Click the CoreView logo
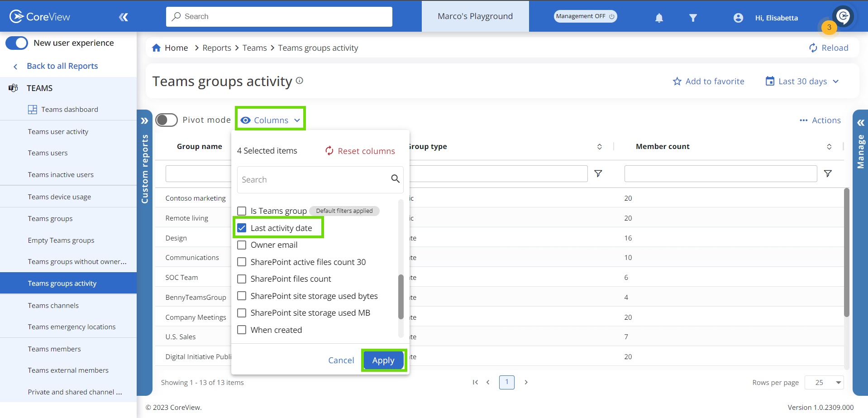 point(40,17)
